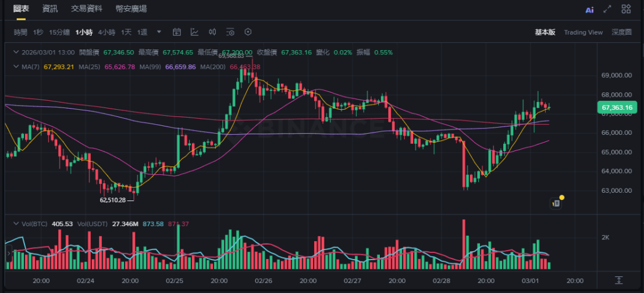This screenshot has width=644, height=293.
Task: Collapse the MA(7) indicator row
Action: coord(16,66)
